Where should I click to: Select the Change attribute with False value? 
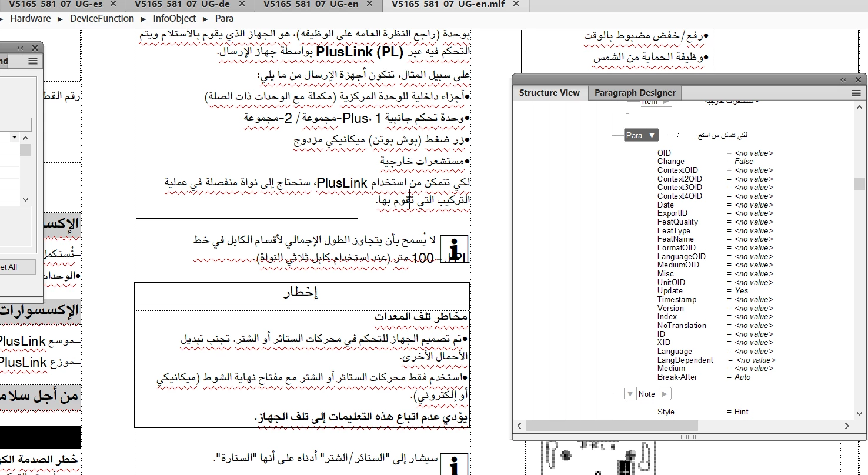[x=705, y=162]
